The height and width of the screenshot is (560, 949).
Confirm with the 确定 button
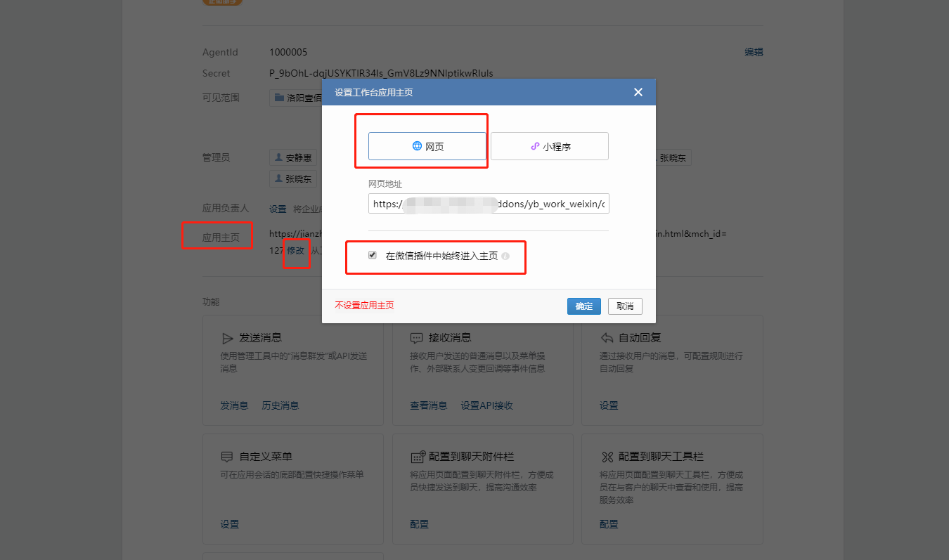pyautogui.click(x=584, y=306)
